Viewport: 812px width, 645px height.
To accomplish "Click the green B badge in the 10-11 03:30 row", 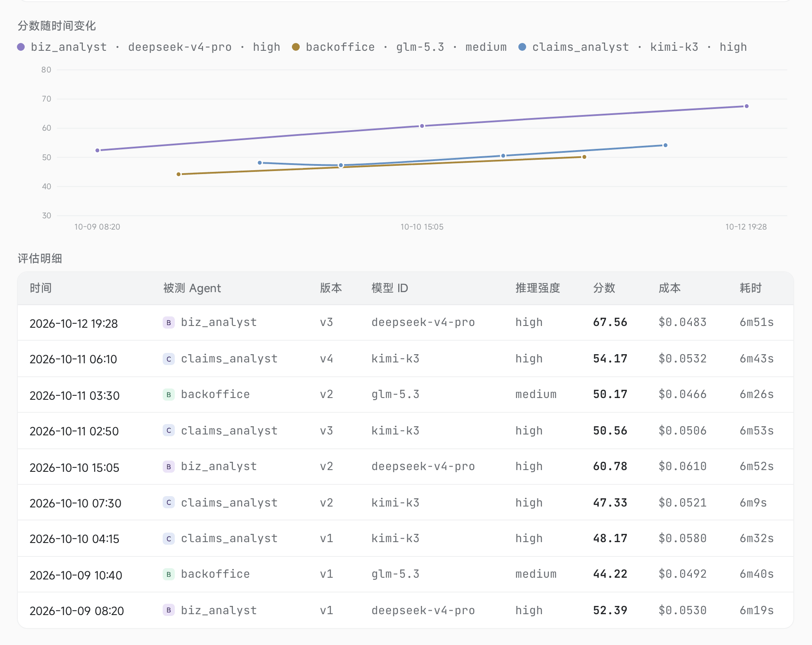I will tap(169, 395).
